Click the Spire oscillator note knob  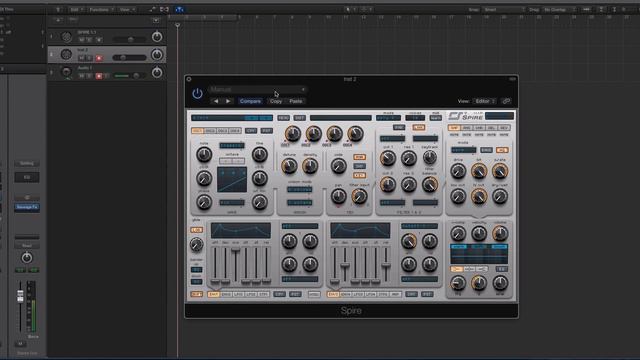click(204, 154)
